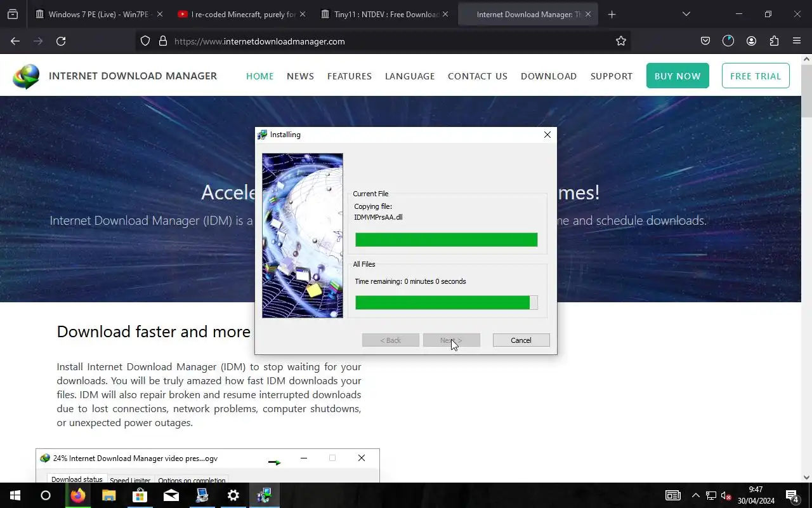Open the Settings gear in taskbar
Screen dimensions: 812x508
coord(233,495)
